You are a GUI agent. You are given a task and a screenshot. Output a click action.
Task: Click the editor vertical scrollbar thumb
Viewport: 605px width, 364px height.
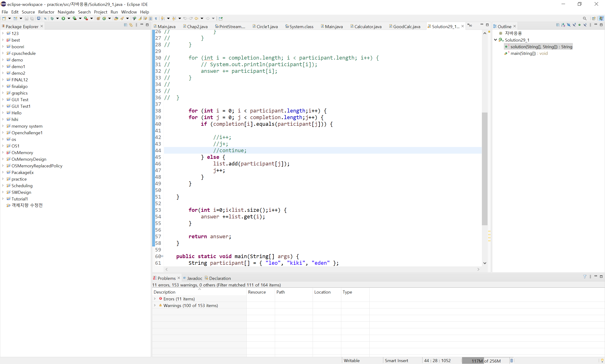(484, 169)
